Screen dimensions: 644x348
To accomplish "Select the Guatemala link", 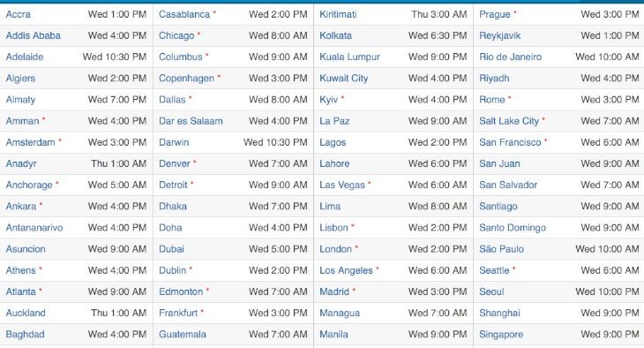I will point(183,335).
